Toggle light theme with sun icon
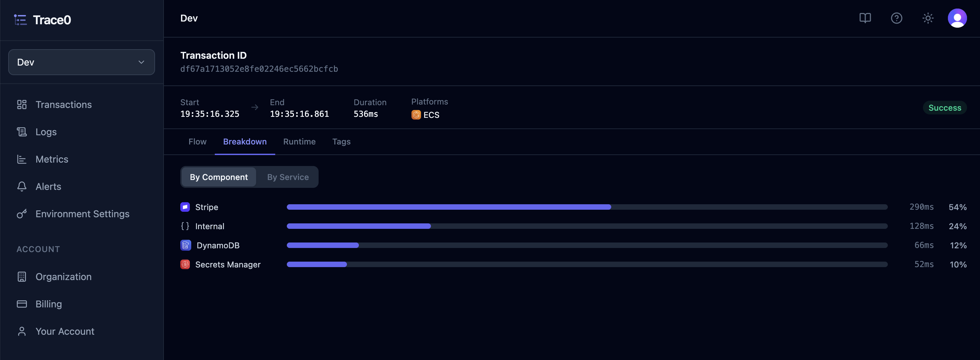This screenshot has width=980, height=360. 927,18
